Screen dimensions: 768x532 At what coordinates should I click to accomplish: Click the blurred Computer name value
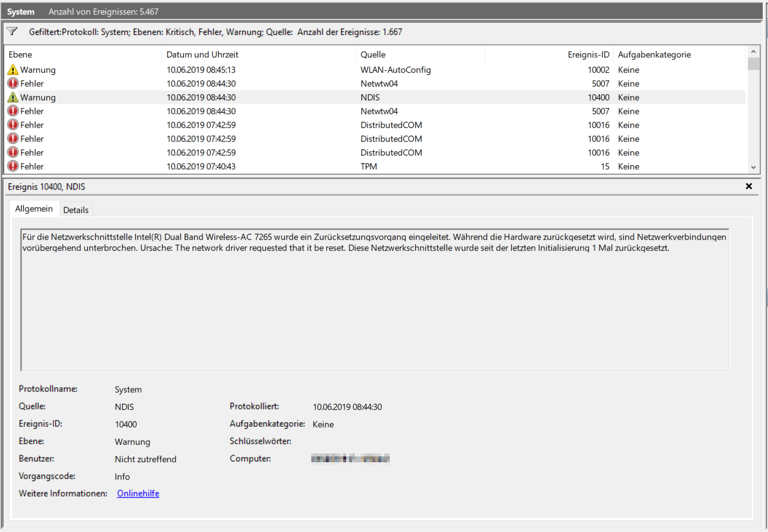click(350, 459)
